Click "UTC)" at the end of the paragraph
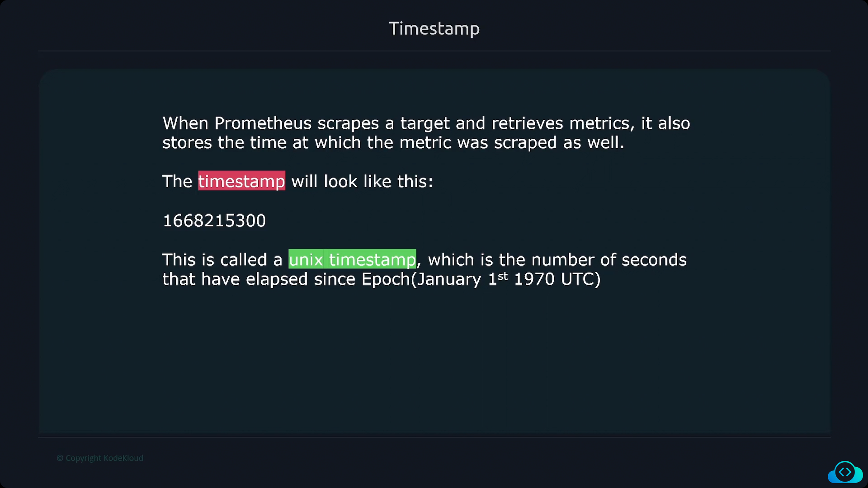This screenshot has width=868, height=488. (581, 279)
